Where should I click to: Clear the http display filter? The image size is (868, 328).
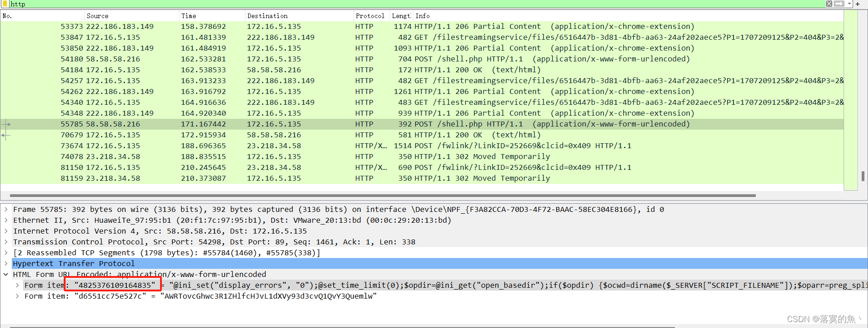829,4
